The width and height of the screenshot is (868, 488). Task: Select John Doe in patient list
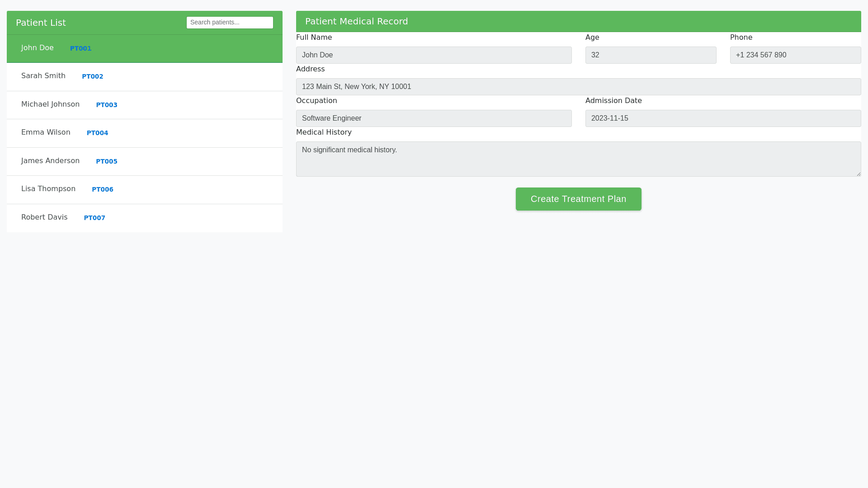click(x=38, y=48)
